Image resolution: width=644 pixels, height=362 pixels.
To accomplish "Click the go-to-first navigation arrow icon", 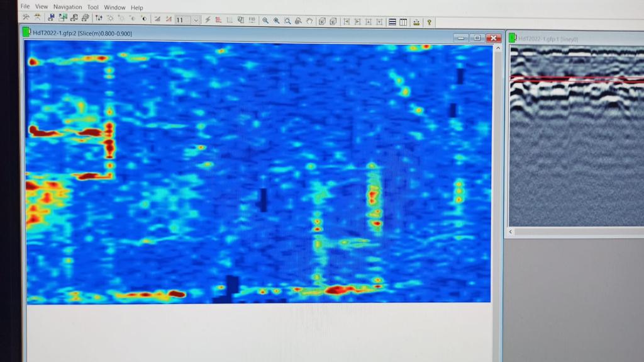I will [x=347, y=21].
